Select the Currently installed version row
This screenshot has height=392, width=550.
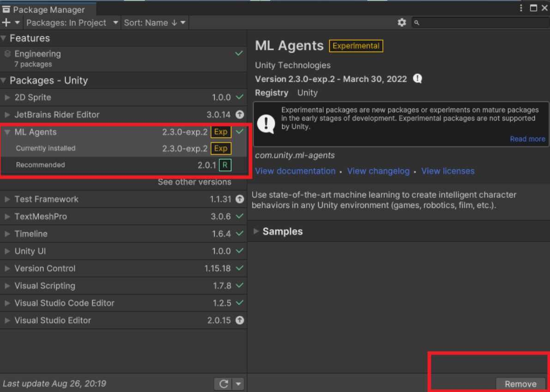pos(123,148)
